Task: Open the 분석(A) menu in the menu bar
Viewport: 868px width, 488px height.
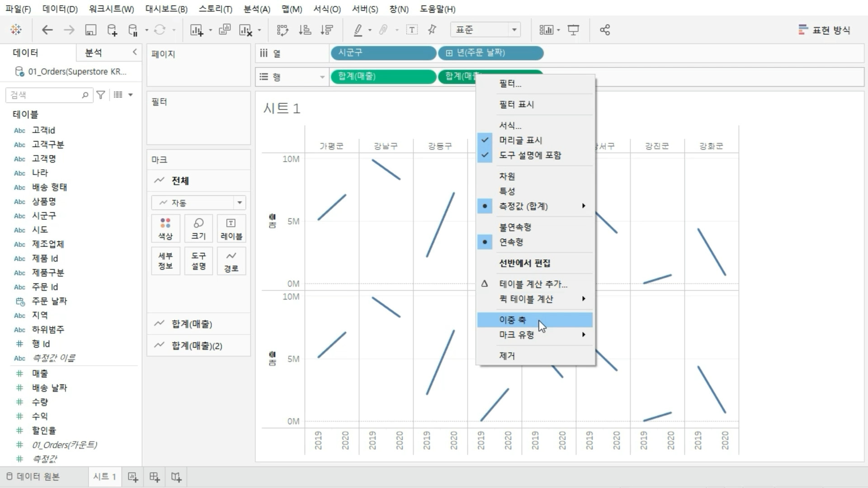Action: 257,9
